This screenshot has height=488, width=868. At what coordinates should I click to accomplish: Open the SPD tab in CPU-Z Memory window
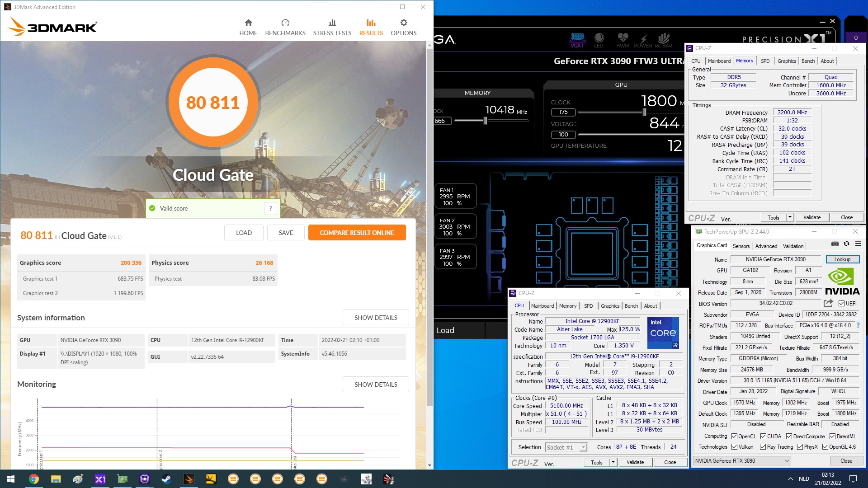point(765,61)
